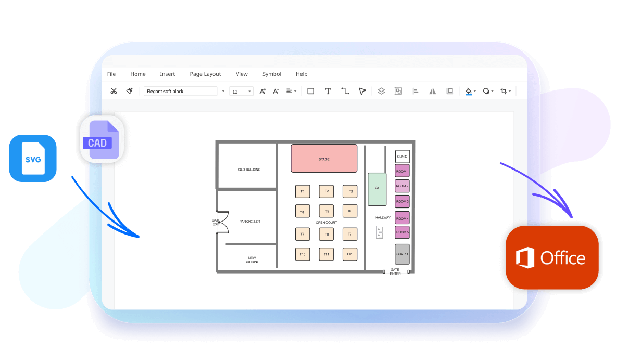The width and height of the screenshot is (629, 364).
Task: Expand the crop tool dropdown arrow
Action: coord(510,92)
